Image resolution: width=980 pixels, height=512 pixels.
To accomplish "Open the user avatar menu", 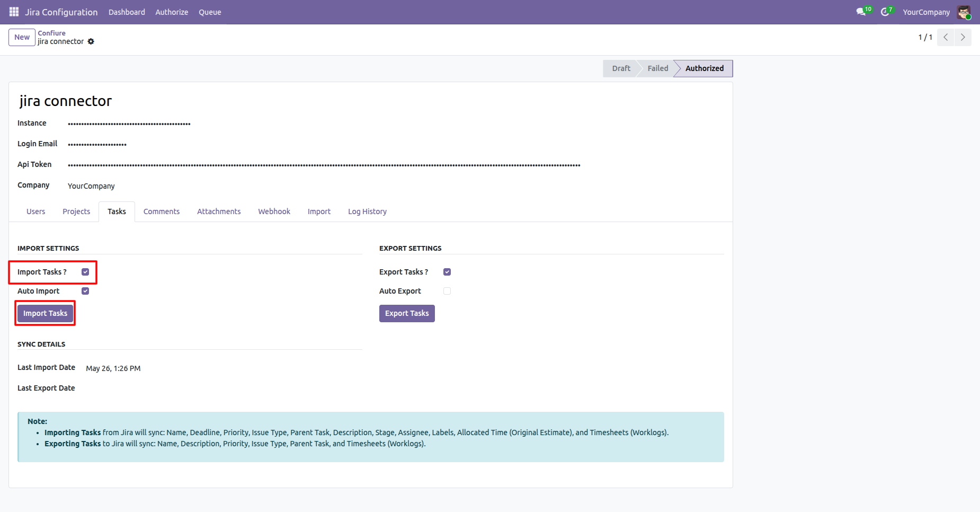I will 964,12.
